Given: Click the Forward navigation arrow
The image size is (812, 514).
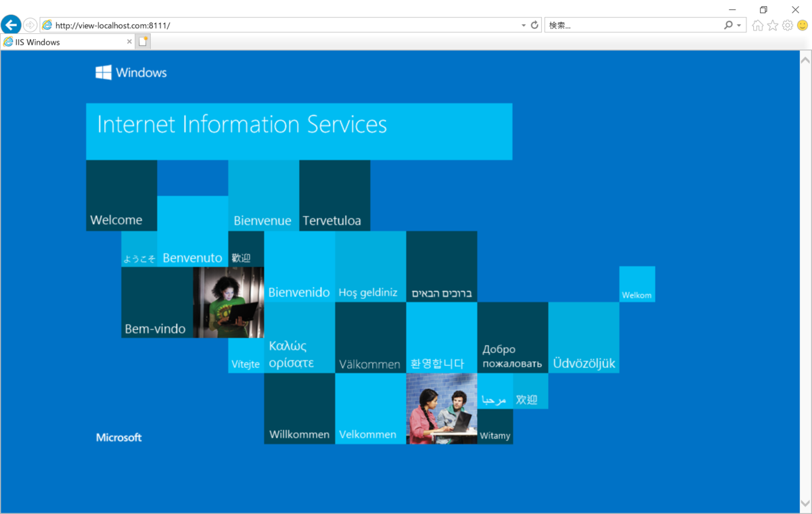Looking at the screenshot, I should [30, 25].
